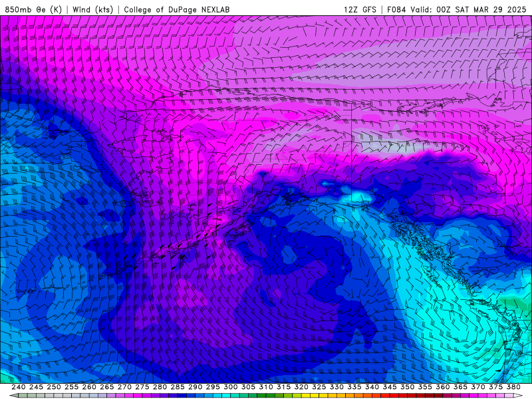Click the "12Z GFS" model run label
Viewport: 532px width, 399px height.
[360, 9]
